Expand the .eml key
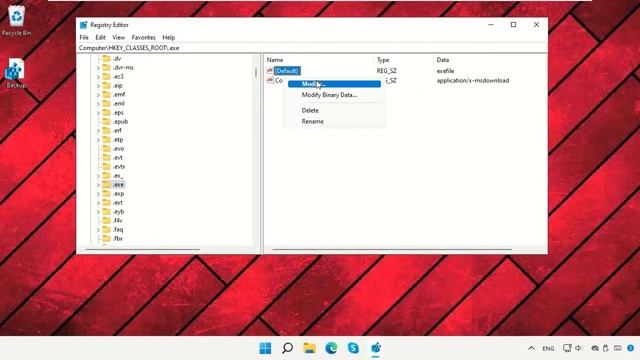The height and width of the screenshot is (360, 640). tap(98, 104)
